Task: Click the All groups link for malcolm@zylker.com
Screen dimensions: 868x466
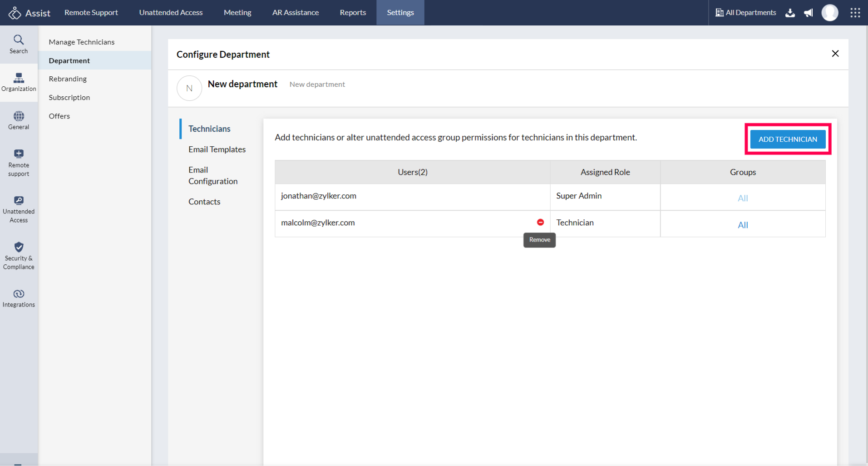Action: (743, 225)
